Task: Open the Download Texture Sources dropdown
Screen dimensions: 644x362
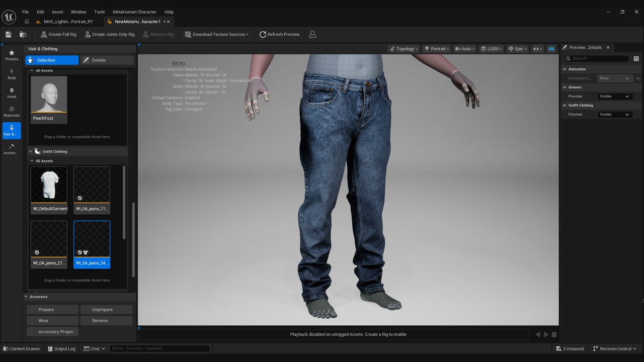Action: pos(216,34)
